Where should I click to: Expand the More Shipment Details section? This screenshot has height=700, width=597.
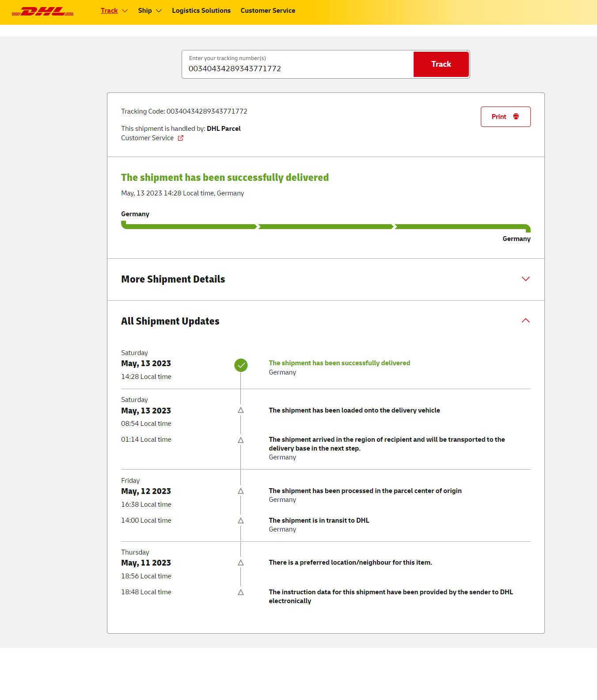click(525, 279)
